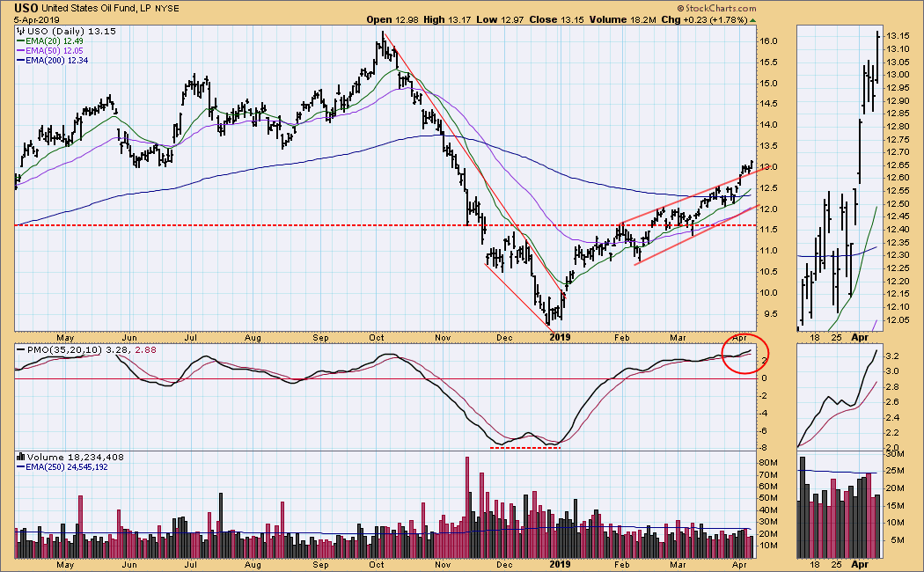Click the 5-Apr-2019 date label
The width and height of the screenshot is (924, 572).
pyautogui.click(x=37, y=20)
